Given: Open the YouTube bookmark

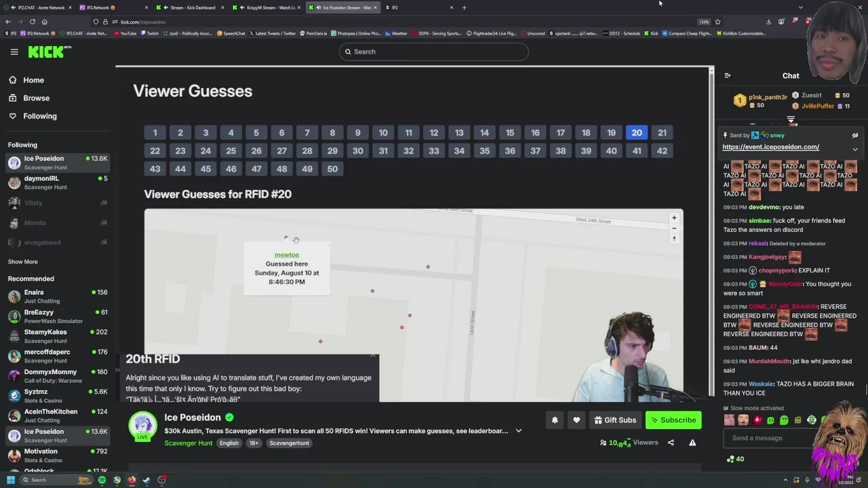Looking at the screenshot, I should [125, 33].
